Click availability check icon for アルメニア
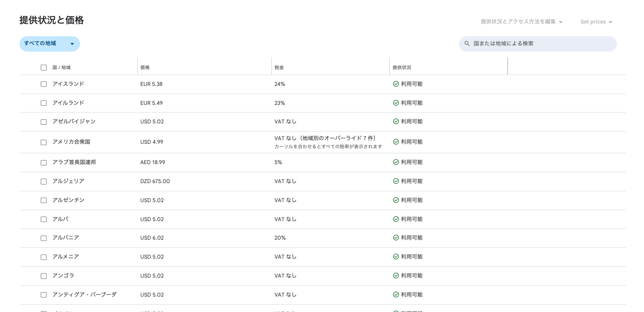The height and width of the screenshot is (312, 644). pyautogui.click(x=396, y=257)
